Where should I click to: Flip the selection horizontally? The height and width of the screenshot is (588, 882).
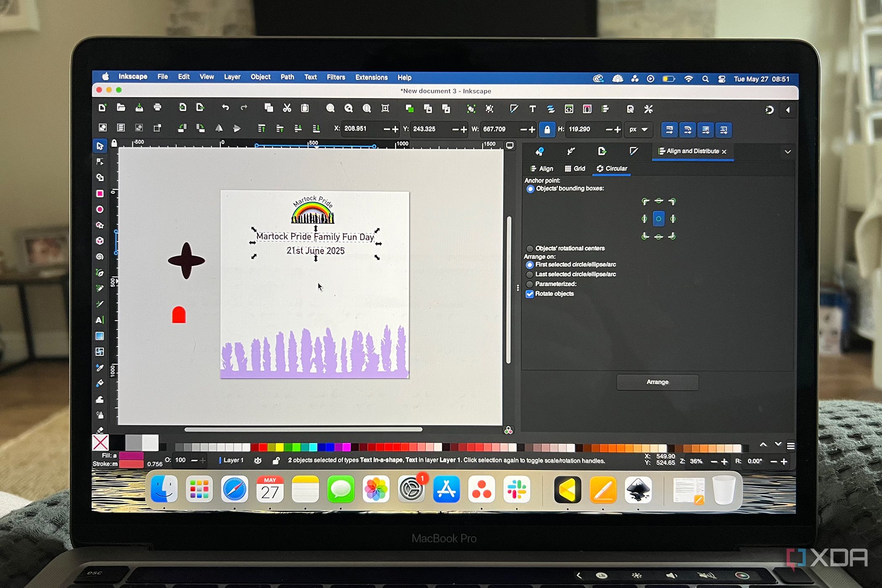pyautogui.click(x=219, y=129)
